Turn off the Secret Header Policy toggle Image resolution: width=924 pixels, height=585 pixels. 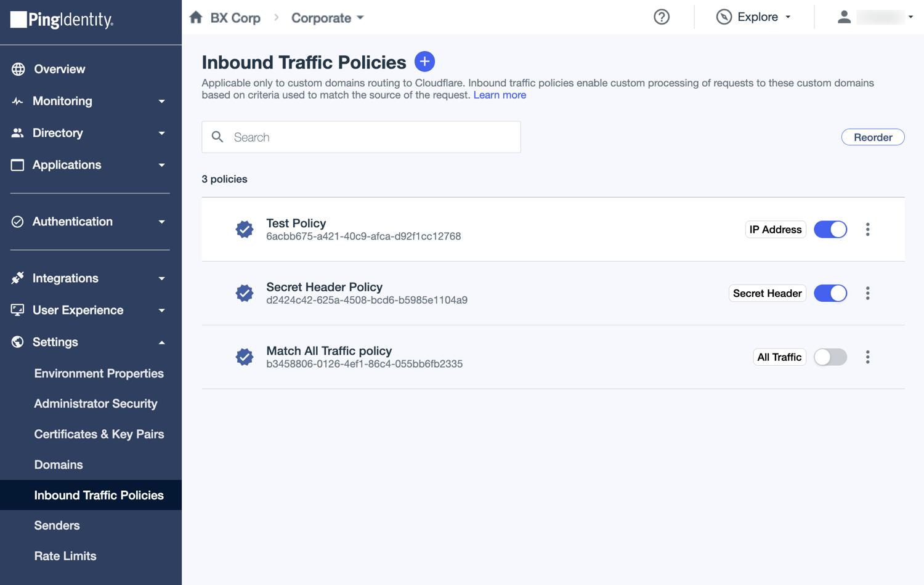830,293
